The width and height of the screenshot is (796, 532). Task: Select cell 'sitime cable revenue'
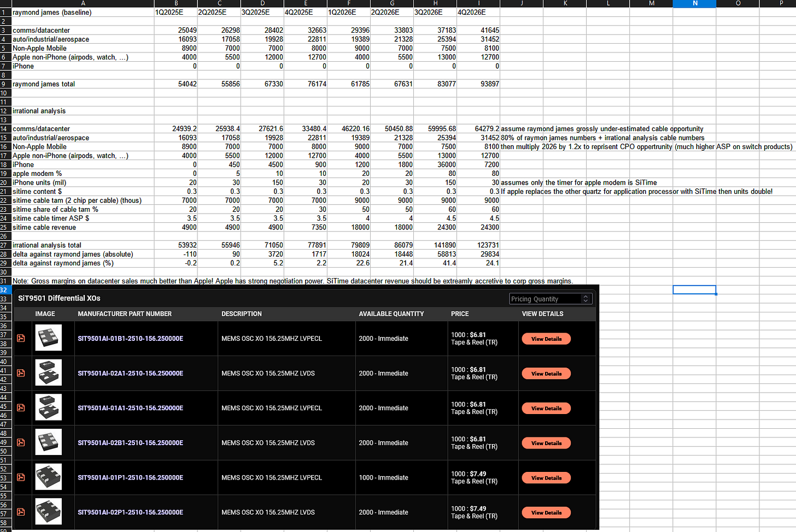click(83, 227)
